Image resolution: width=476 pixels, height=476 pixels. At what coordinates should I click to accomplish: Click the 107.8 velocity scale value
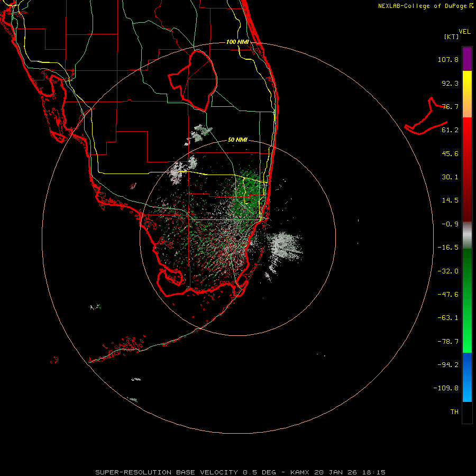click(448, 59)
